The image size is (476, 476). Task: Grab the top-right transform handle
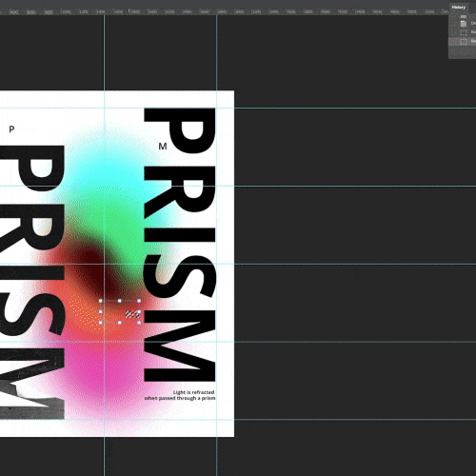pos(139,301)
